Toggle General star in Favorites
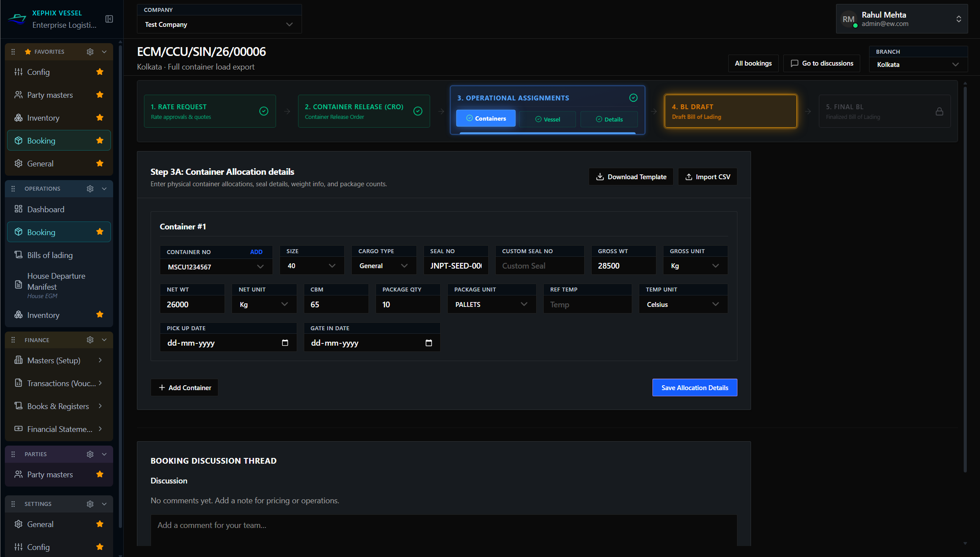Screen dimensions: 980x557 click(100, 163)
